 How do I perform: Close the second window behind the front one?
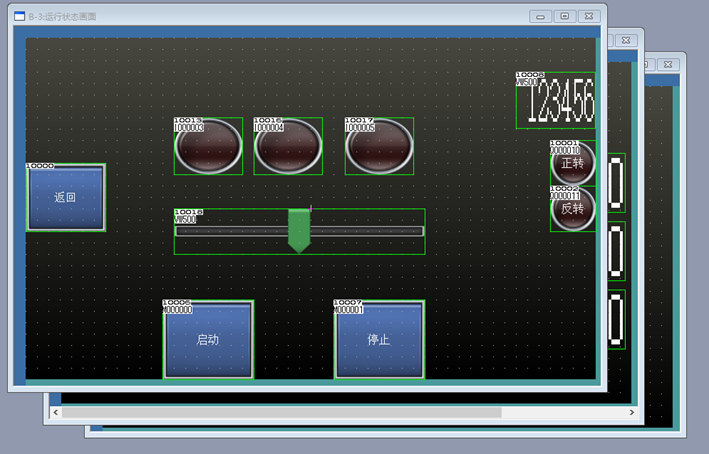(624, 40)
